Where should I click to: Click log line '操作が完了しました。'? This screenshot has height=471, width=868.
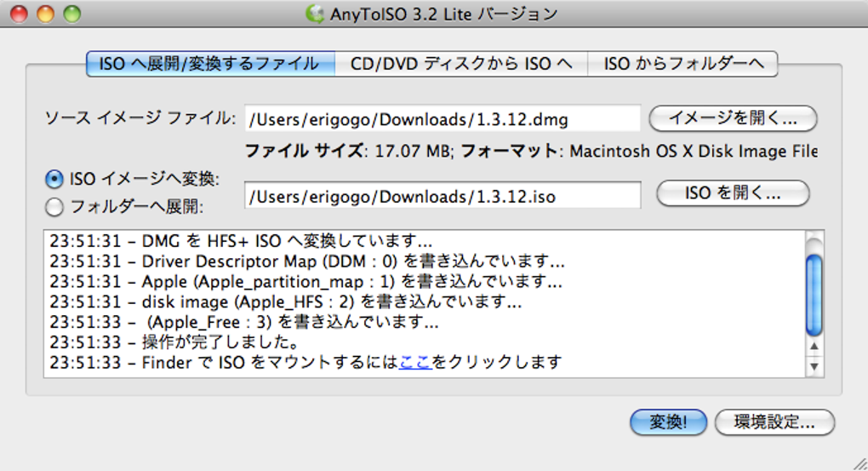[174, 342]
